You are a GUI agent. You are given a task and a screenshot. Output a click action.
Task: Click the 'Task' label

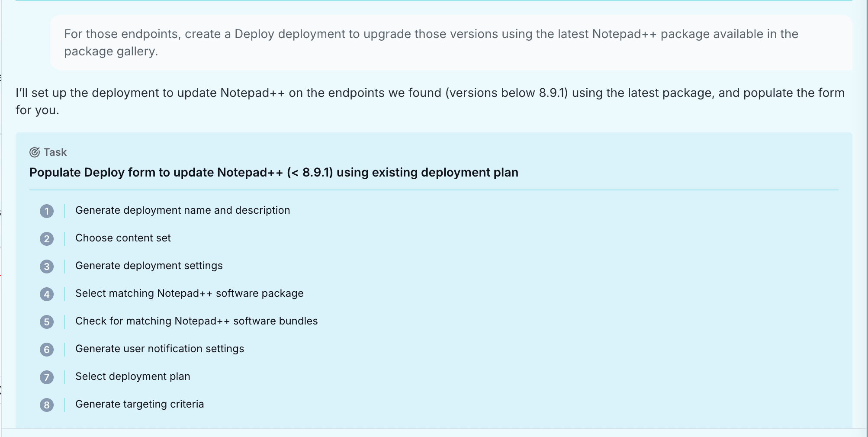(x=55, y=152)
